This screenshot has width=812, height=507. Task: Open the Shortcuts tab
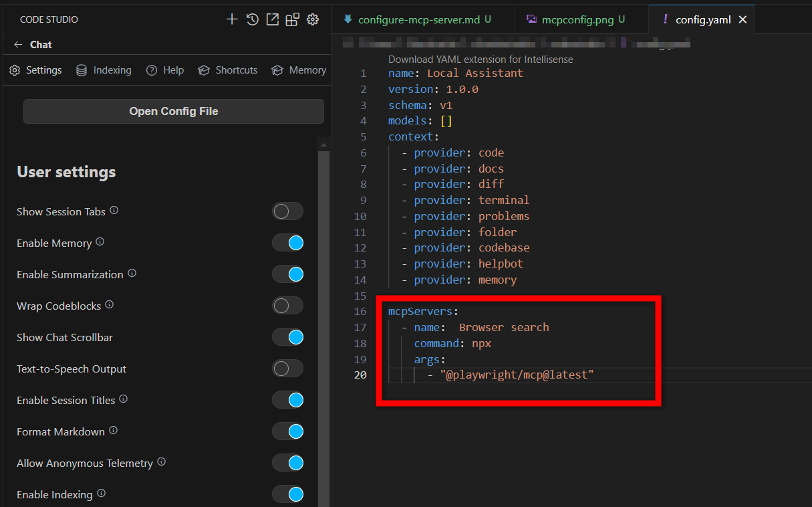pyautogui.click(x=228, y=70)
